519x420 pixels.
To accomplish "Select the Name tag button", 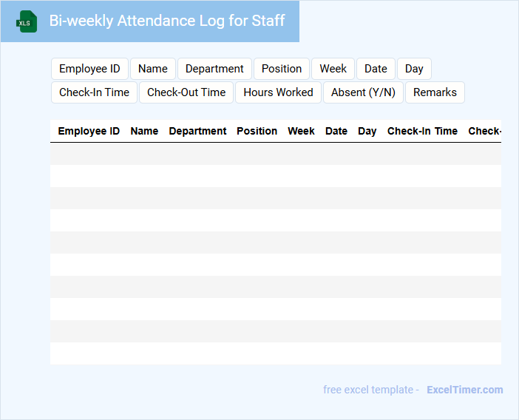I will click(x=153, y=69).
